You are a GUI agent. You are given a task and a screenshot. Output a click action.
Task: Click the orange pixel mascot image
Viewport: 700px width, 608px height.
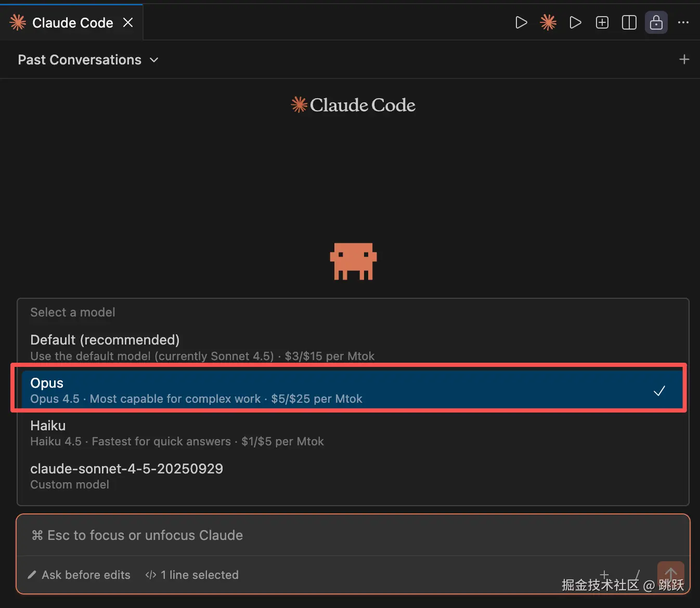[x=353, y=261]
